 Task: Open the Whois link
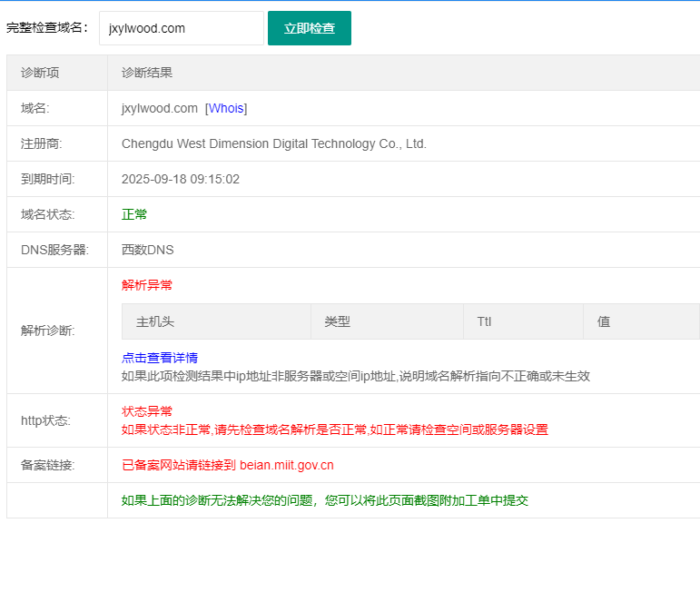coord(226,108)
